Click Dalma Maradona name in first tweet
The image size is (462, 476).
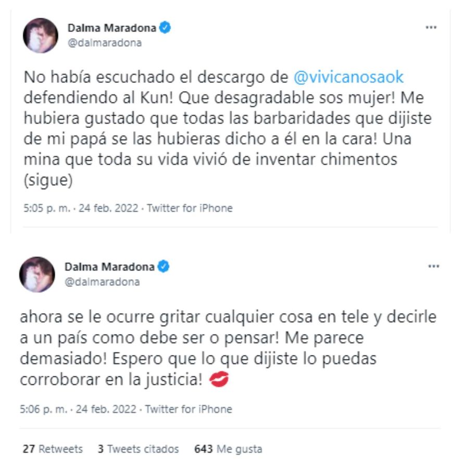point(111,28)
